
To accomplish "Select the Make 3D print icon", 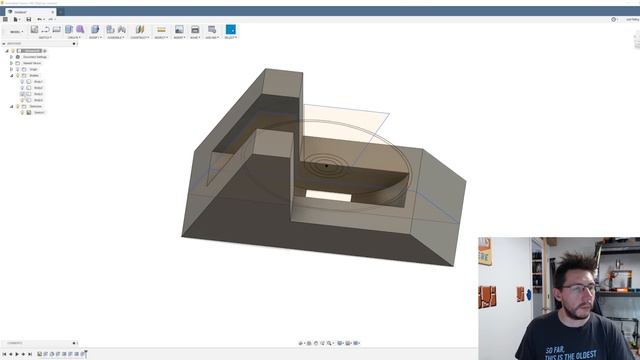I will coord(195,29).
